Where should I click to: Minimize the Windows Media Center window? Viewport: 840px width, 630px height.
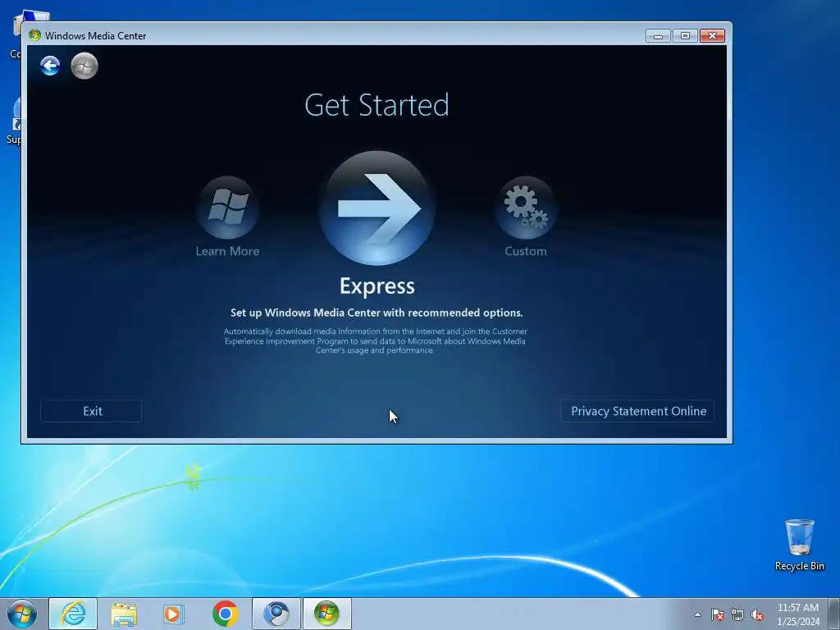point(659,36)
